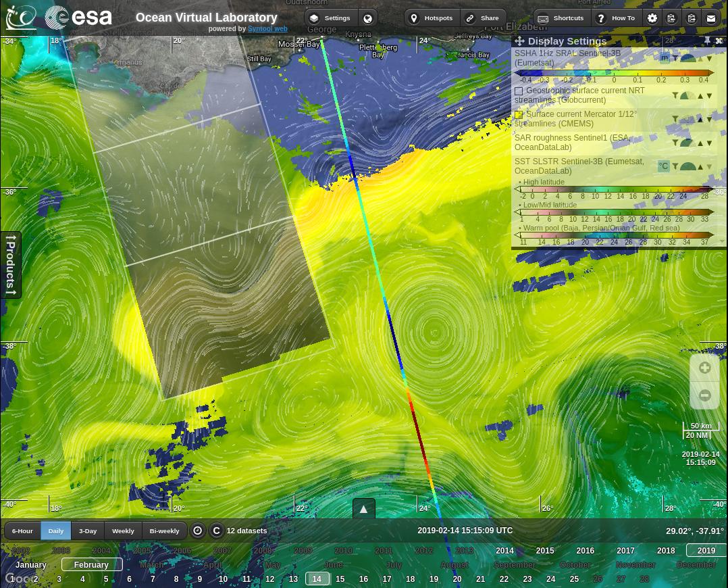The image size is (728, 588).
Task: Click the 12 datasets label
Action: (x=246, y=531)
